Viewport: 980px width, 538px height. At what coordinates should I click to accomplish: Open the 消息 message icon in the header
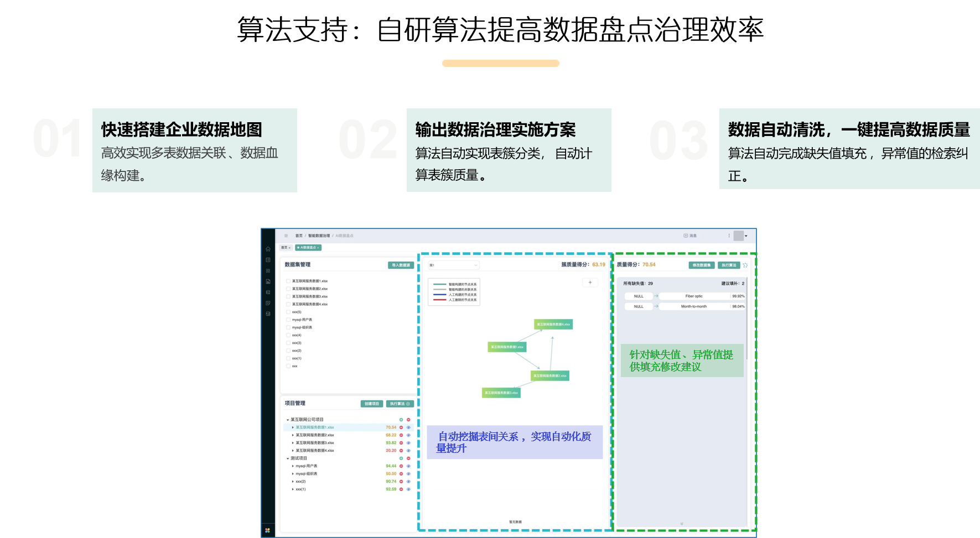pos(686,236)
